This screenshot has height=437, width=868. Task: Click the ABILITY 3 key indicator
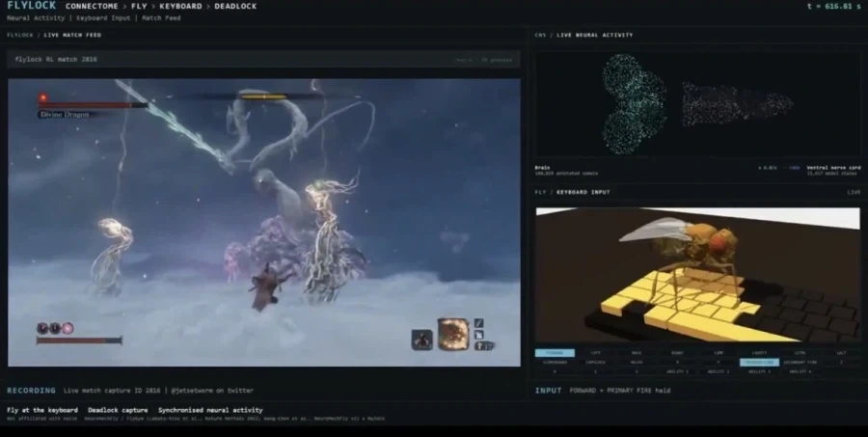point(760,371)
